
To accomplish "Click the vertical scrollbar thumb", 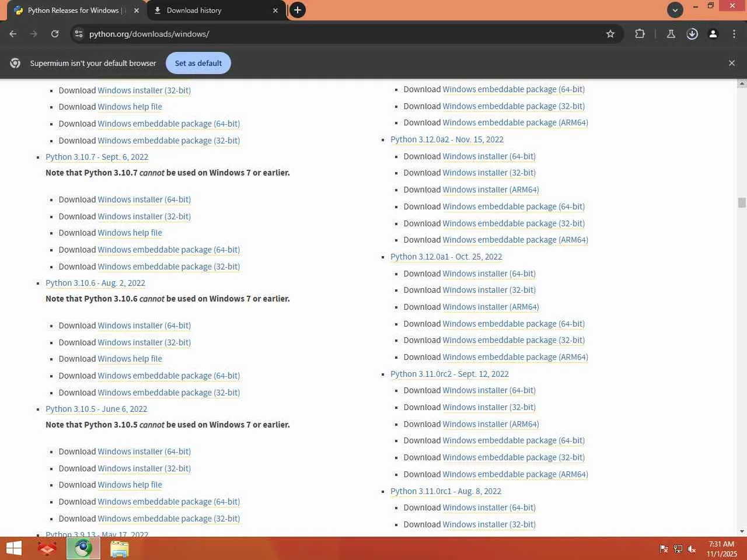I will click(742, 203).
